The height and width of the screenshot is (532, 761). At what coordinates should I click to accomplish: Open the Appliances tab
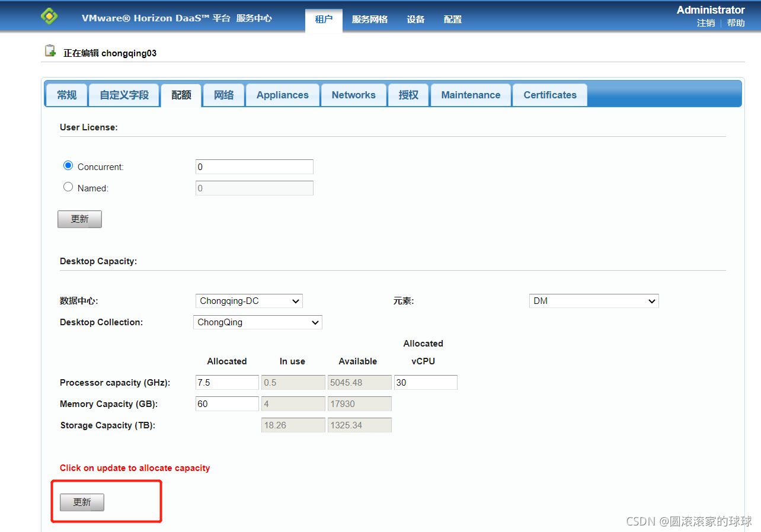click(283, 95)
